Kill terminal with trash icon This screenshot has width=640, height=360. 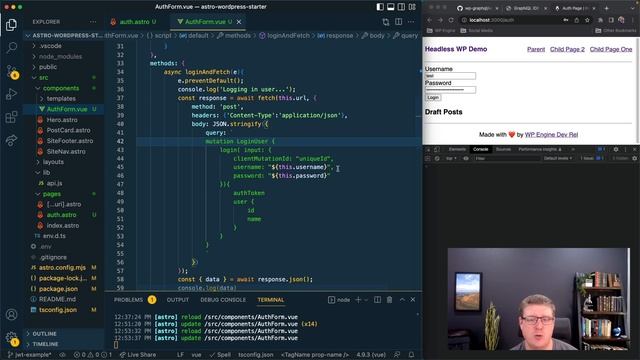click(x=389, y=300)
